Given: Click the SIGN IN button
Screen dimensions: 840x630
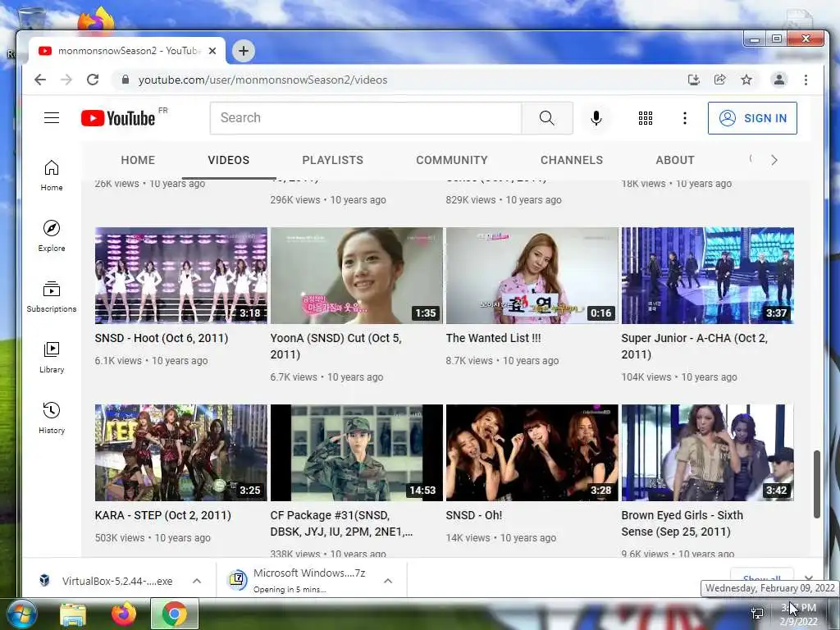Looking at the screenshot, I should [752, 118].
